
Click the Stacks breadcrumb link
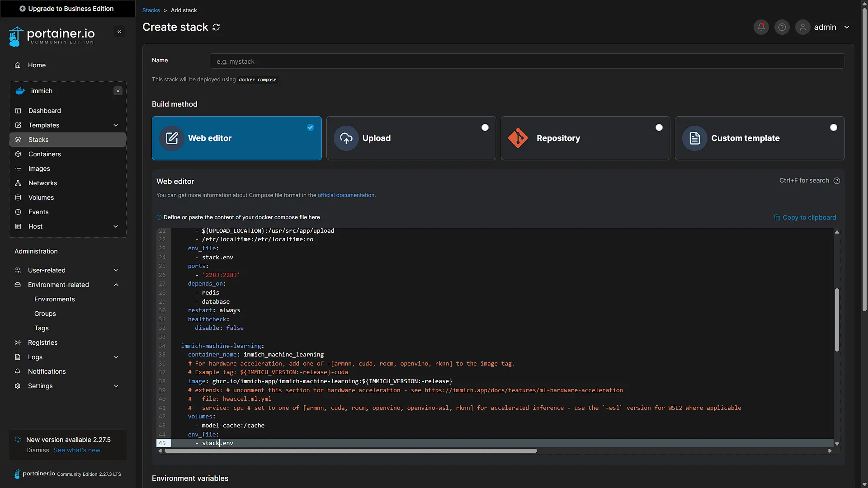[x=151, y=10]
